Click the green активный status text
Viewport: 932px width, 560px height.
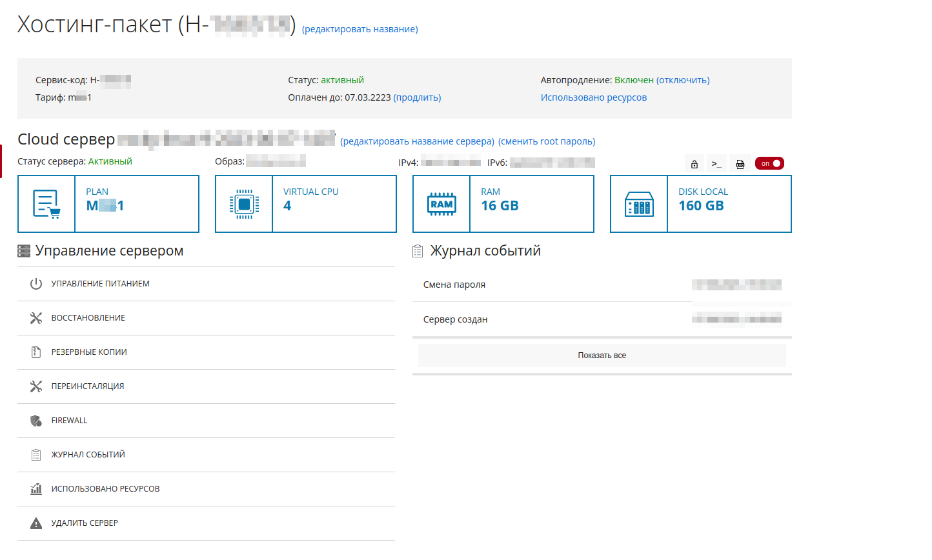tap(343, 80)
